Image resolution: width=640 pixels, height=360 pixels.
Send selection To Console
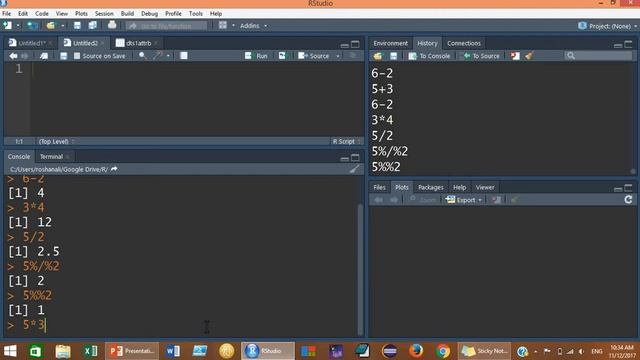429,56
